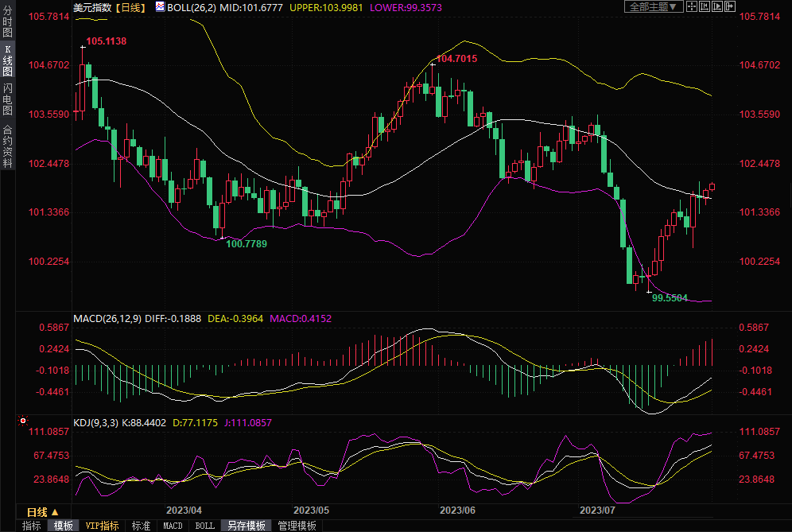
Task: Open the 合约资料 side tab
Action: coord(7,146)
